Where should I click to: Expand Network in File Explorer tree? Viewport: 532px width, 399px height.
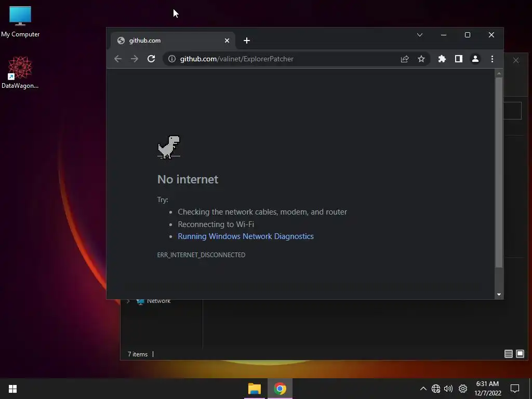(128, 301)
